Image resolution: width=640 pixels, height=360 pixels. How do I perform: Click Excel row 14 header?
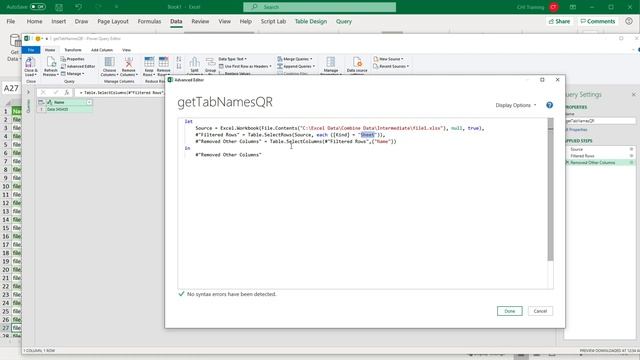[x=5, y=220]
